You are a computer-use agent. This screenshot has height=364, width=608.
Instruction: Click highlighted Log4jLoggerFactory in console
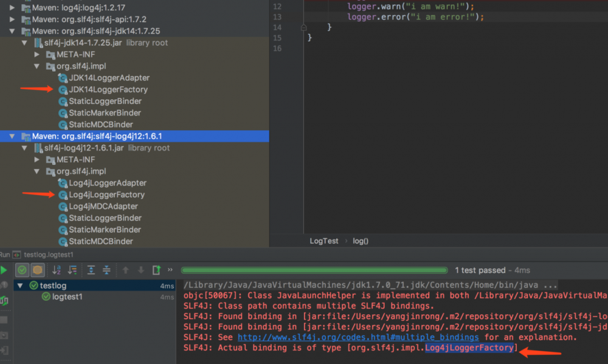[x=469, y=348]
